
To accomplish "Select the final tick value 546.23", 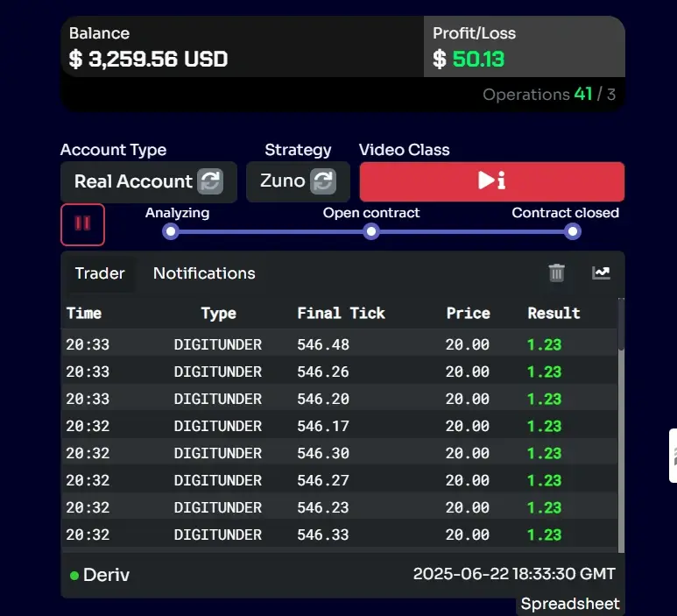I will tap(323, 508).
